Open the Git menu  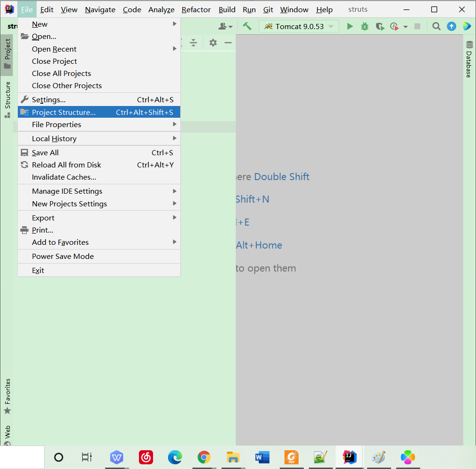pyautogui.click(x=268, y=9)
